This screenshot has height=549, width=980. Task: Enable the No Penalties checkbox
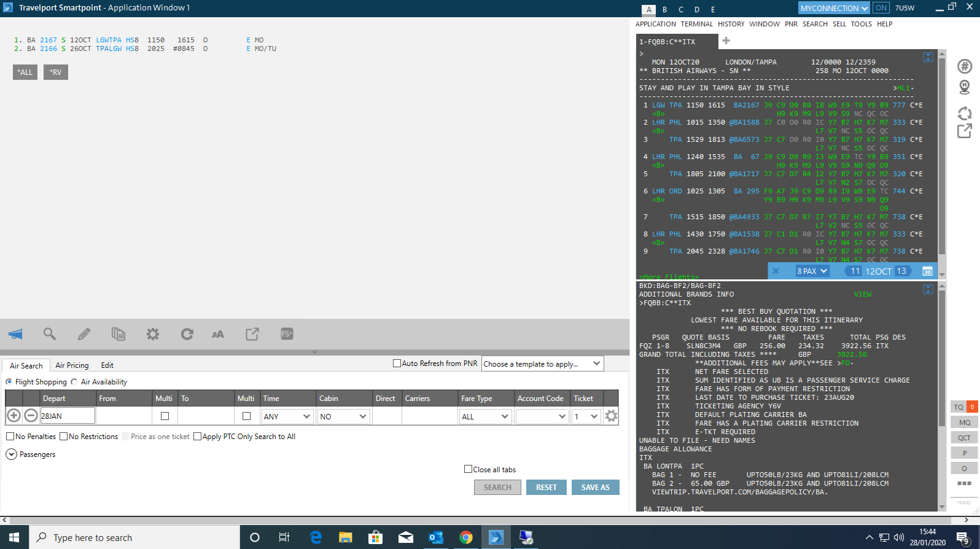10,437
